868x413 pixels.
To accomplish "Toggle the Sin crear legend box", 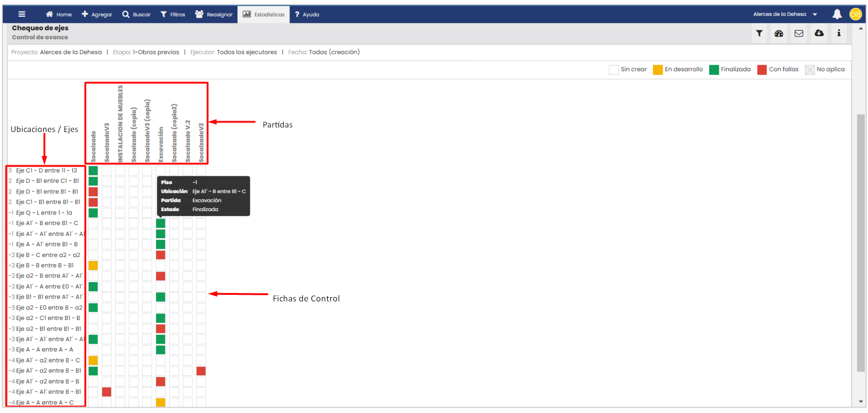I will point(613,70).
